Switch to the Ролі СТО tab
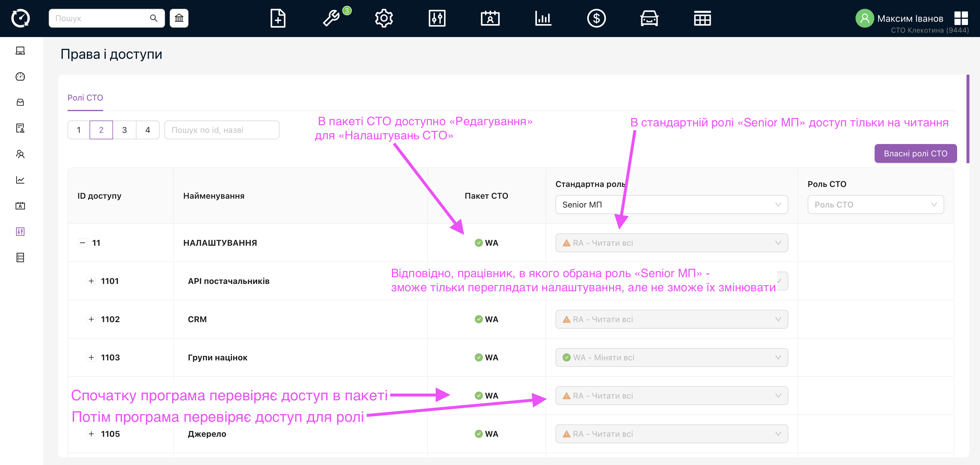This screenshot has width=980, height=465. [85, 98]
